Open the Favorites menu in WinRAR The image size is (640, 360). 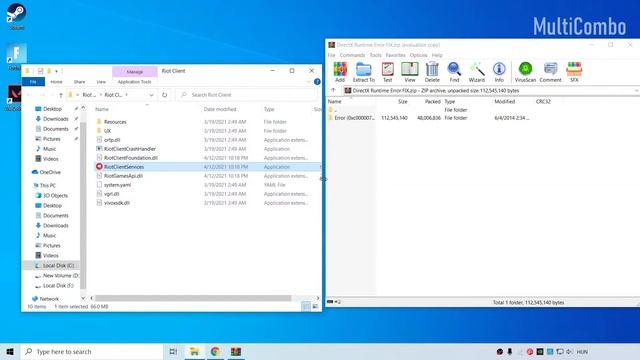(396, 55)
